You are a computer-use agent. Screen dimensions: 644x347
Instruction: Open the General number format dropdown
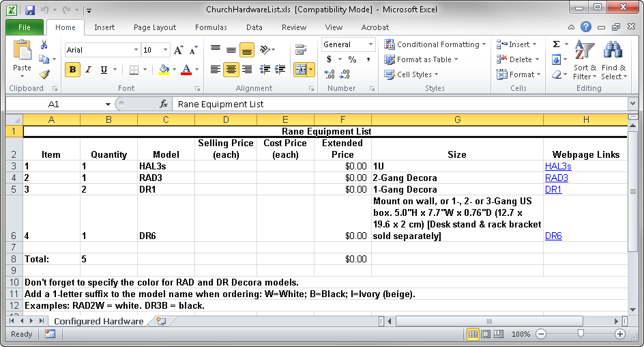(370, 44)
